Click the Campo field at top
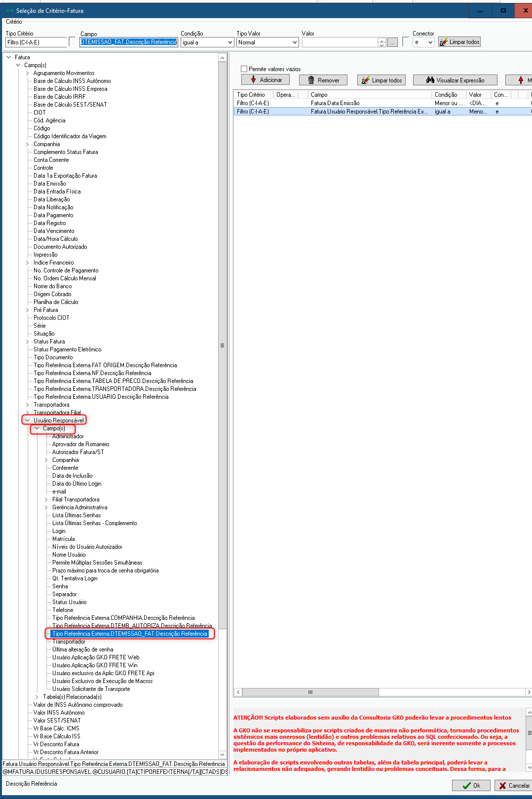This screenshot has height=799, width=532. [x=128, y=42]
